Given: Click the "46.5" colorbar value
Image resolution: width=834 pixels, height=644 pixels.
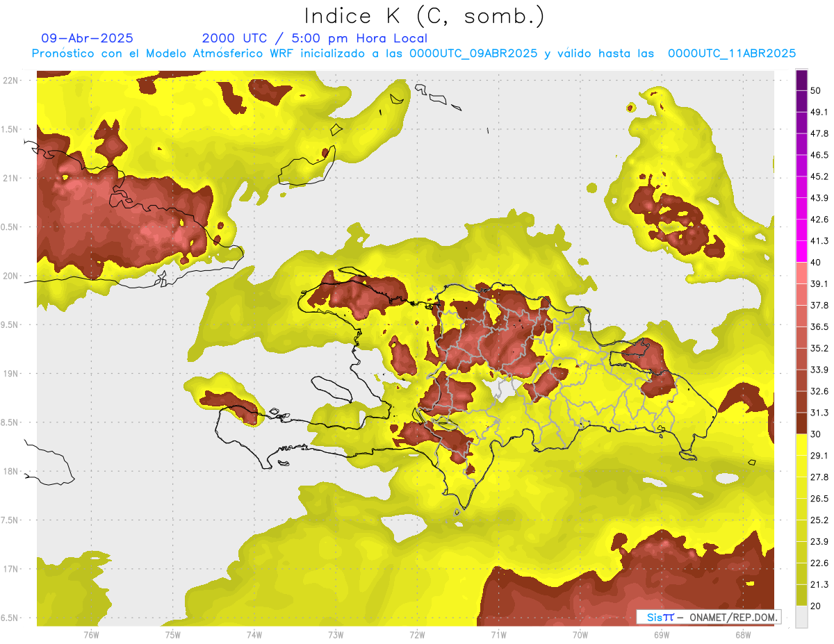Looking at the screenshot, I should tap(819, 155).
